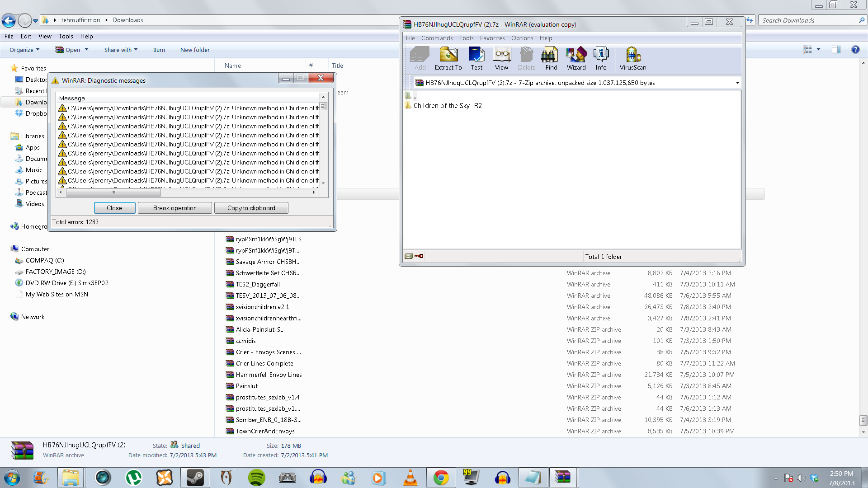Viewport: 868px width, 488px height.
Task: Expand the recent locations dropdown beside Forward button
Action: [35, 21]
